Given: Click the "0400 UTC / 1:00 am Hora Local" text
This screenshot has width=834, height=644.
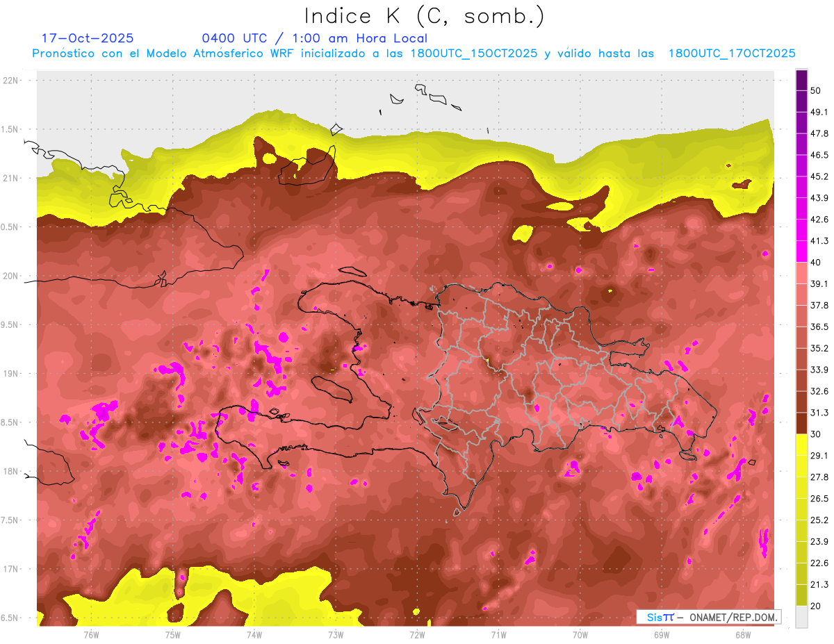Looking at the screenshot, I should point(314,38).
